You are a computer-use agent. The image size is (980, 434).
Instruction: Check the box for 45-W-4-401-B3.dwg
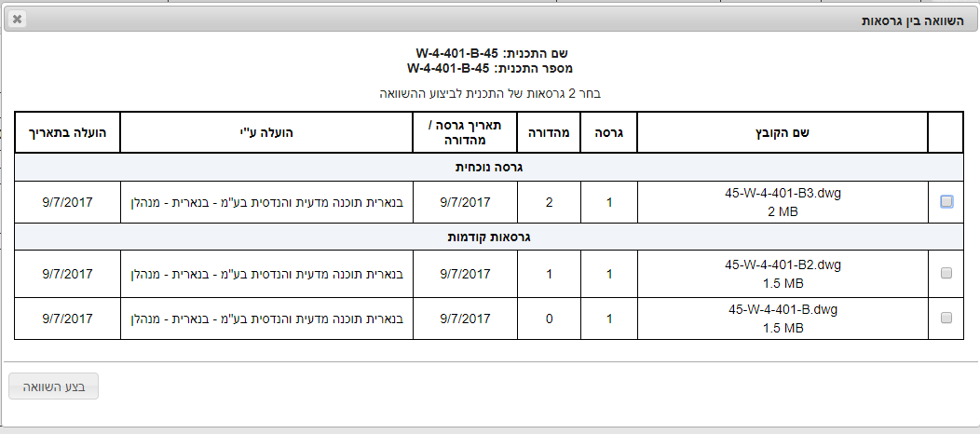pos(946,201)
